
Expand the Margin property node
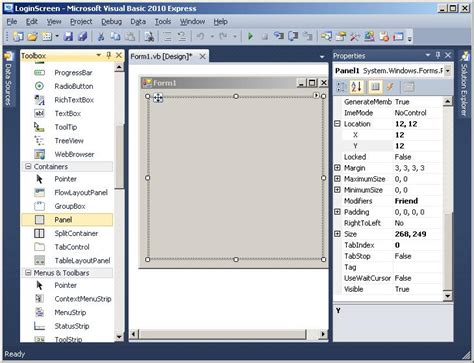pyautogui.click(x=337, y=168)
